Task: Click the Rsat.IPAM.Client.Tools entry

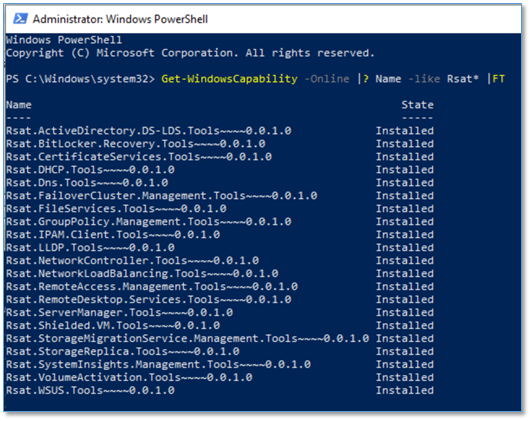Action: click(113, 234)
